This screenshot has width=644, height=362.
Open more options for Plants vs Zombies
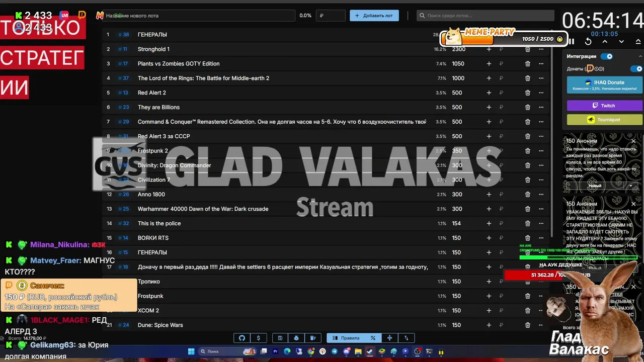541,64
